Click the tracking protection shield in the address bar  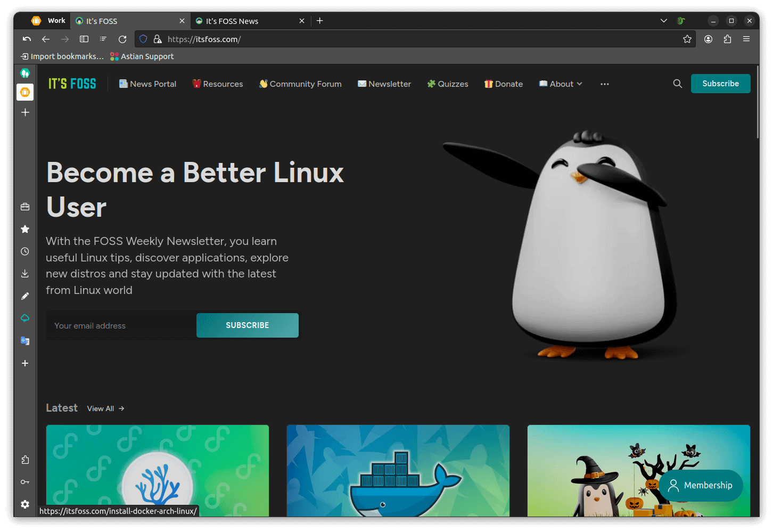pos(143,39)
